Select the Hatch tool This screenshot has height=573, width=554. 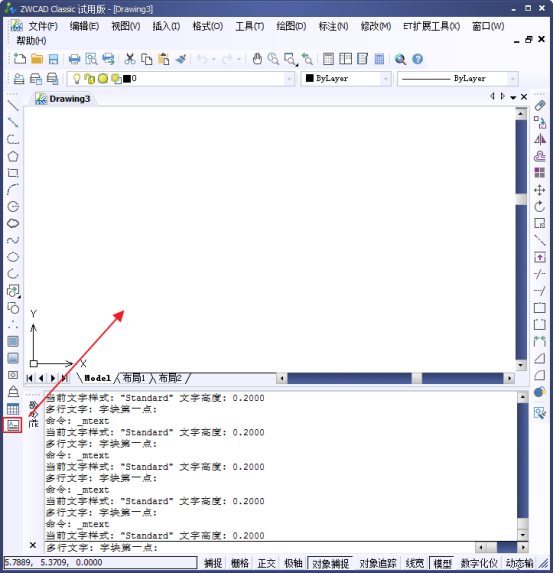[13, 341]
